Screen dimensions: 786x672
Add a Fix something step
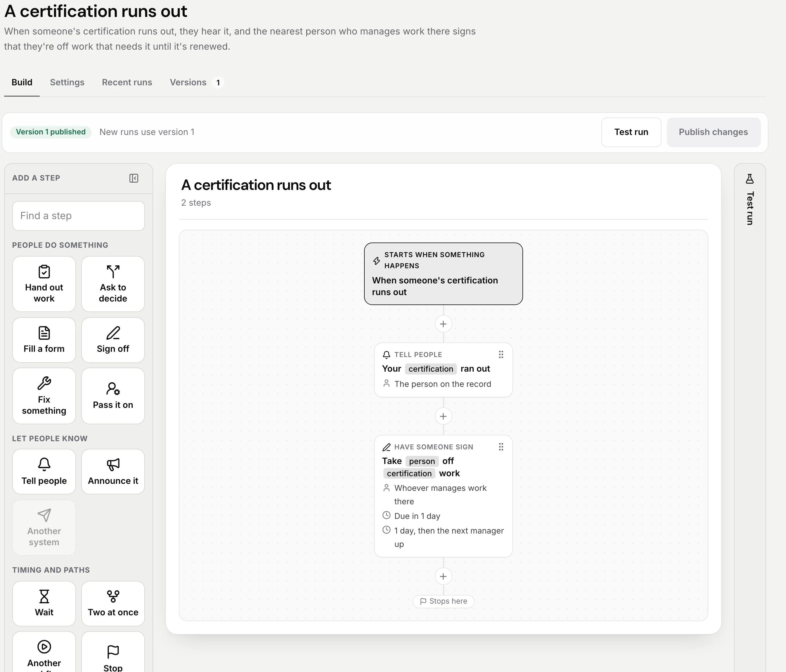tap(44, 396)
